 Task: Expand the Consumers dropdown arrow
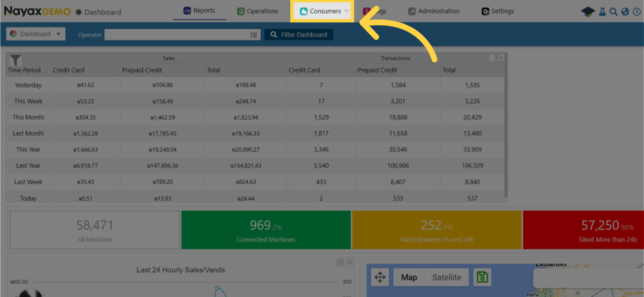pyautogui.click(x=346, y=11)
